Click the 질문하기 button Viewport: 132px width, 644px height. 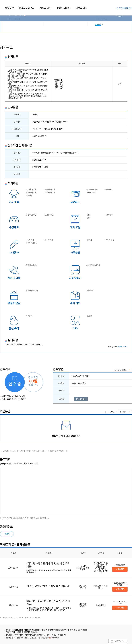[125, 412]
